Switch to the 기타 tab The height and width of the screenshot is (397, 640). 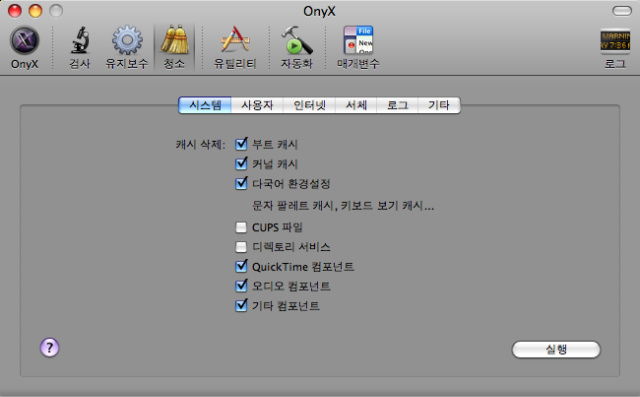(439, 105)
